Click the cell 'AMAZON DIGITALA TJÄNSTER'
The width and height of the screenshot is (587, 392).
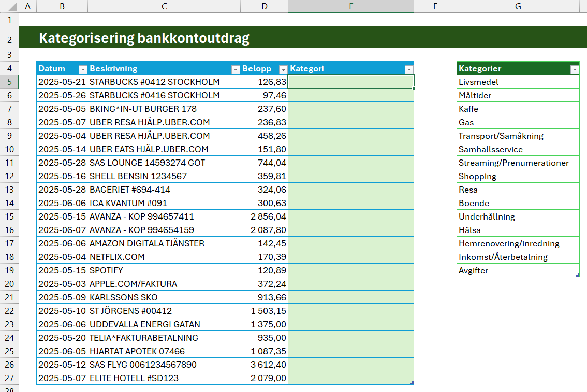pos(164,243)
